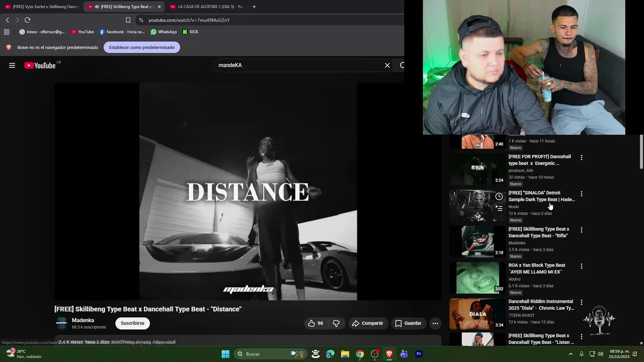Open Microsoft Teams from taskbar
Image resolution: width=644 pixels, height=362 pixels.
point(404,354)
